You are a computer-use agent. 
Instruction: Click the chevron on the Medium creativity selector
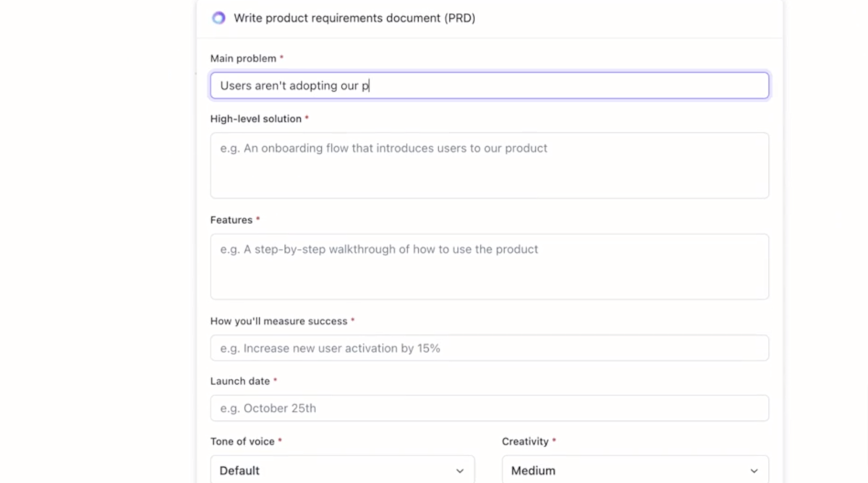click(754, 470)
